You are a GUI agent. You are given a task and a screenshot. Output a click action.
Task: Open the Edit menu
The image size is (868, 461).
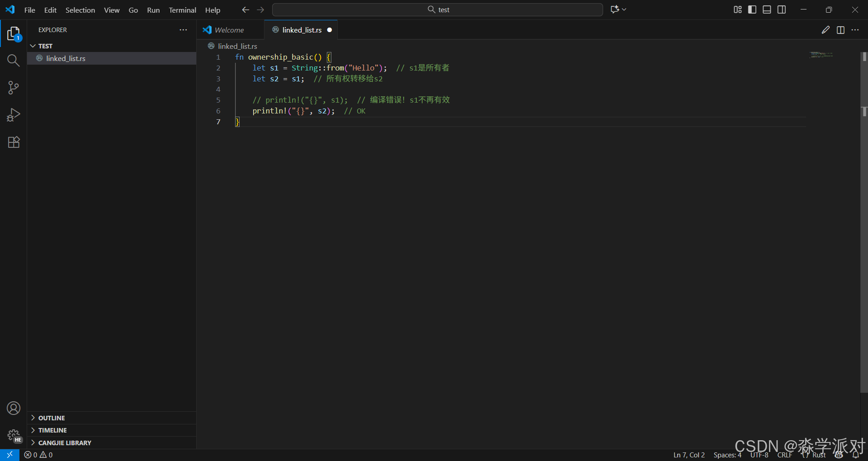point(50,10)
